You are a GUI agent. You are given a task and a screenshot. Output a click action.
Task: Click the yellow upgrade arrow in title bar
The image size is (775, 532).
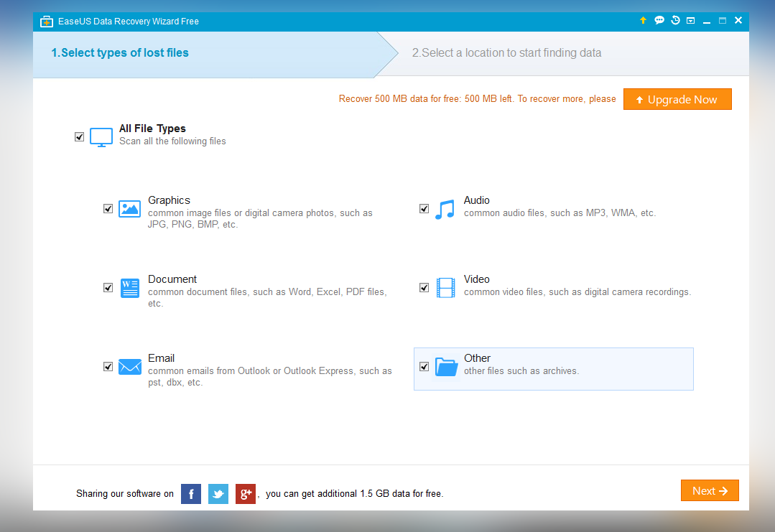(643, 21)
